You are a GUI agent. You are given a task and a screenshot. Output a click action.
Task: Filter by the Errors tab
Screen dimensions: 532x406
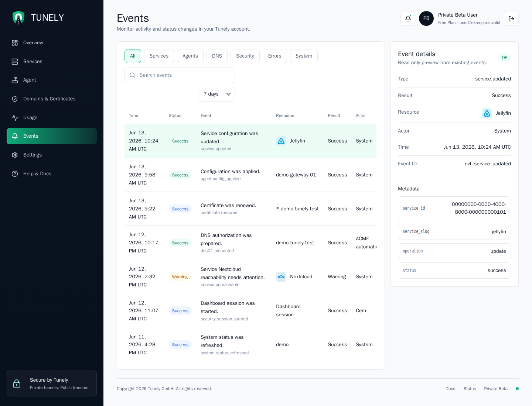[x=275, y=56]
